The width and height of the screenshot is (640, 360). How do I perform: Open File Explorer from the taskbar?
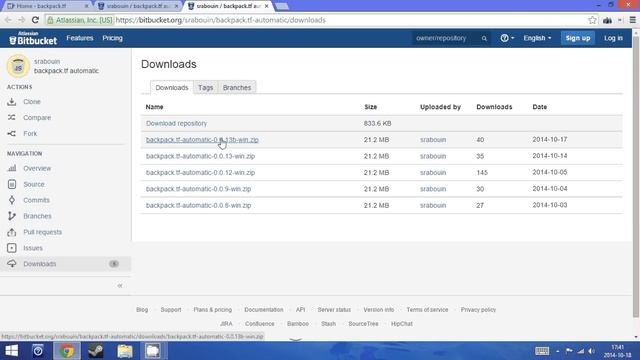125,351
